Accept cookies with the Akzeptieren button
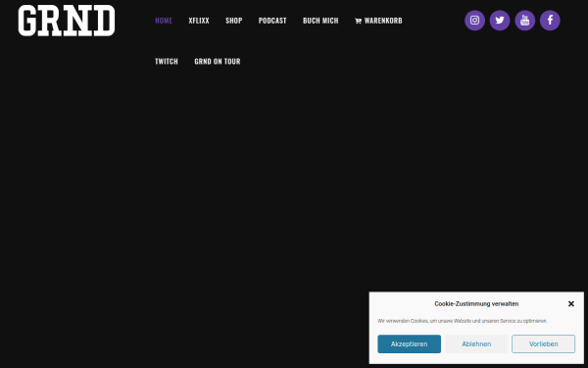 (x=409, y=344)
